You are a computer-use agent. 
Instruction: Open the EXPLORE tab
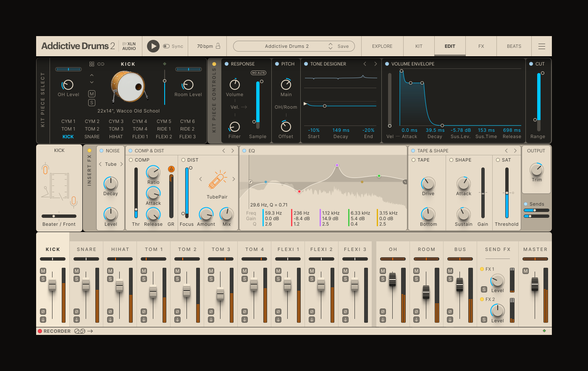pyautogui.click(x=382, y=46)
